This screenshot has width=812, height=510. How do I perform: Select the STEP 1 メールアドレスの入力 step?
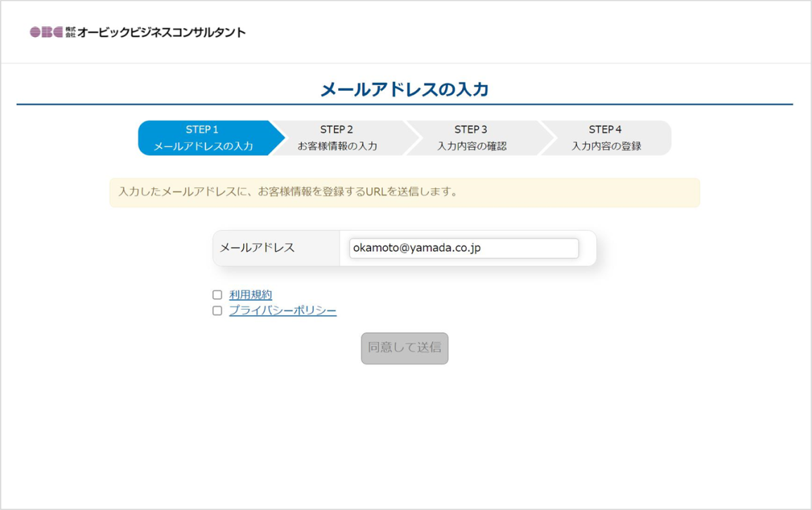[x=202, y=138]
